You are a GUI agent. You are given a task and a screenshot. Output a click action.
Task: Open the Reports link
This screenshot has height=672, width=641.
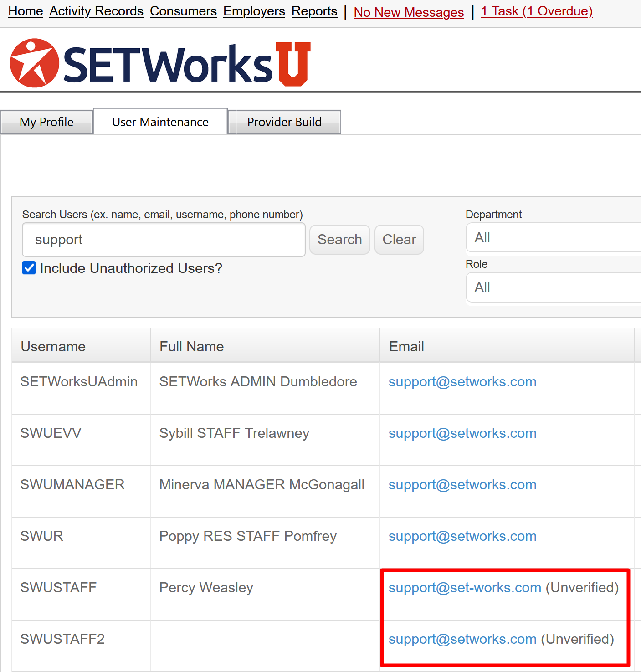point(314,11)
